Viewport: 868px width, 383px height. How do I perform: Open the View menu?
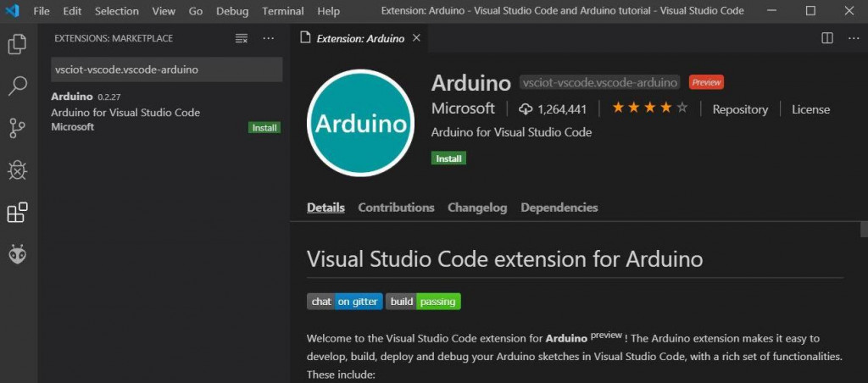point(164,11)
